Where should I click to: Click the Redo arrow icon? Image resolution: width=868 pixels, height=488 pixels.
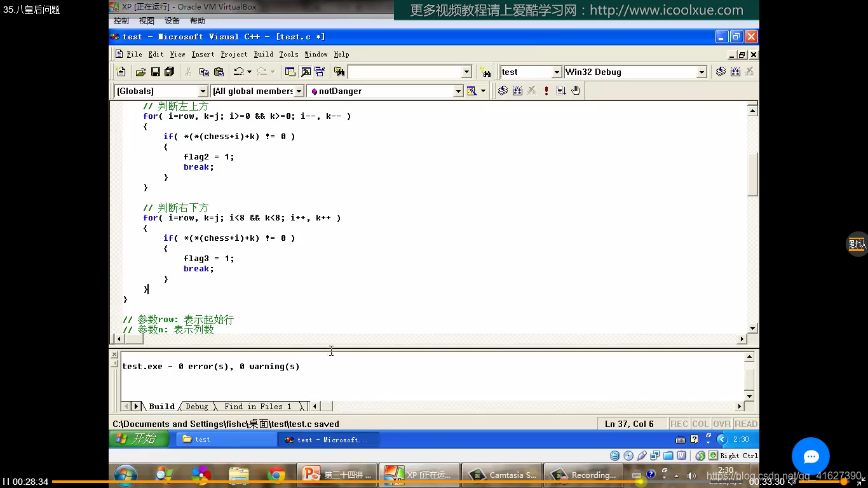point(262,72)
